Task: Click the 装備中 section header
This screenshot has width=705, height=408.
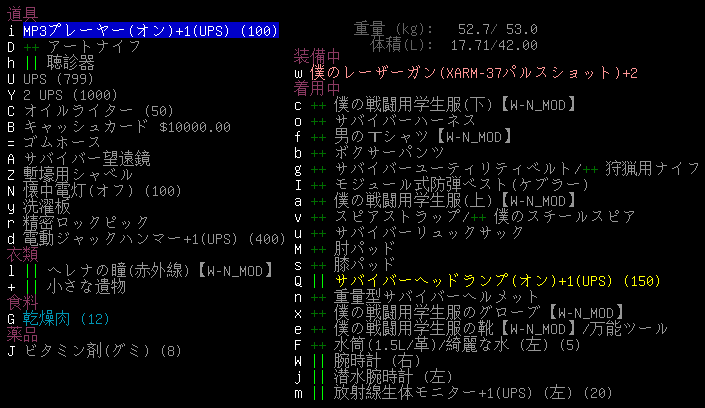Action: pos(317,55)
